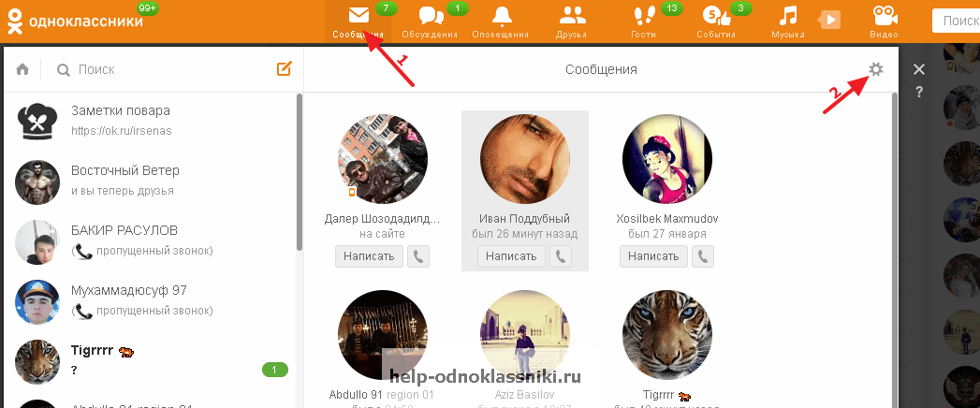Click the БАКИР РАСУЛОВ avatar
Image resolution: width=980 pixels, height=408 pixels.
point(37,241)
